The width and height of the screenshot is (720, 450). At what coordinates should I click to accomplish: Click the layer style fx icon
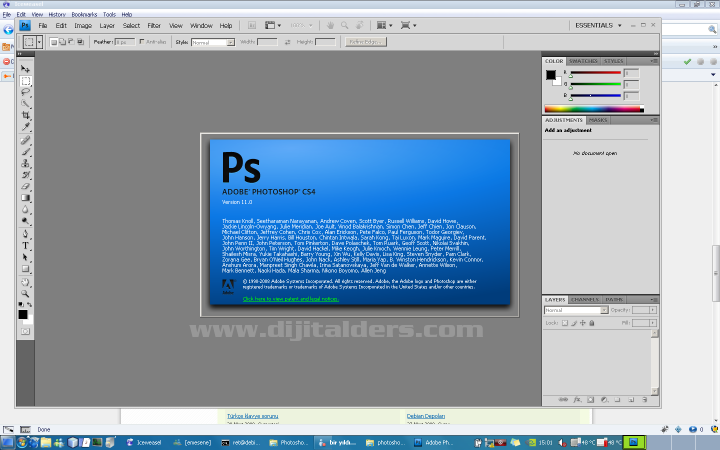pyautogui.click(x=577, y=399)
